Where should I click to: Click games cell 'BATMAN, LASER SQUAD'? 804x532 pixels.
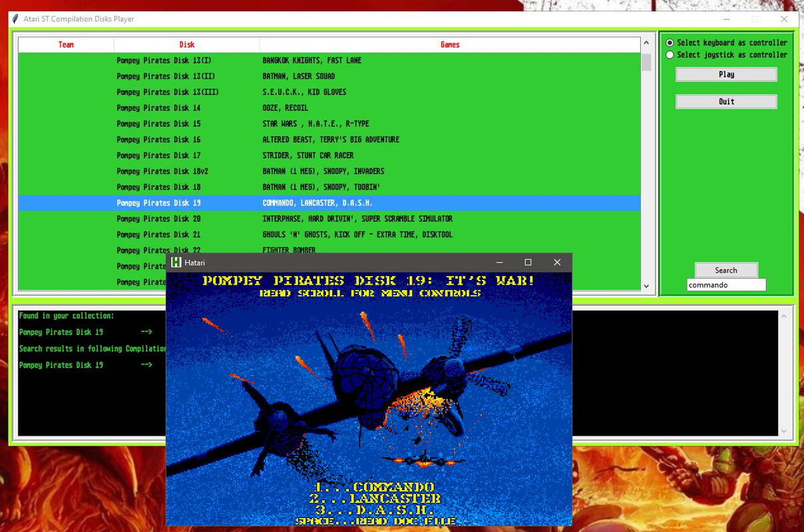299,76
